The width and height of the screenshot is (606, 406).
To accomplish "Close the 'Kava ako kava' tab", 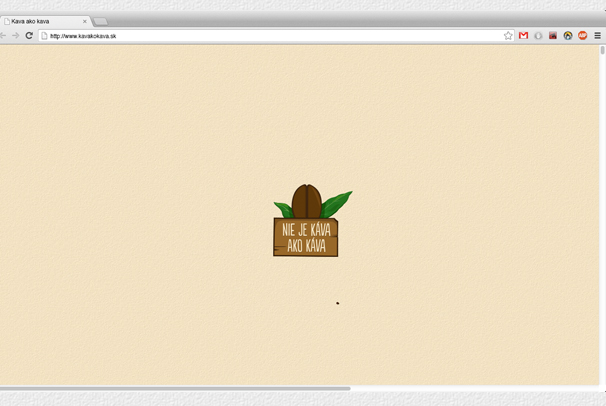I will (85, 20).
